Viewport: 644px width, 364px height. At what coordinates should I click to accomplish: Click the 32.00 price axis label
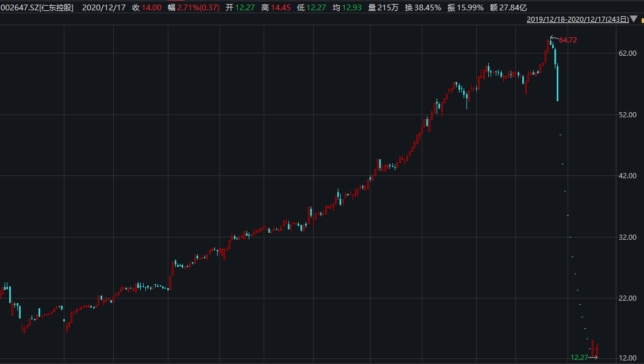tap(627, 237)
